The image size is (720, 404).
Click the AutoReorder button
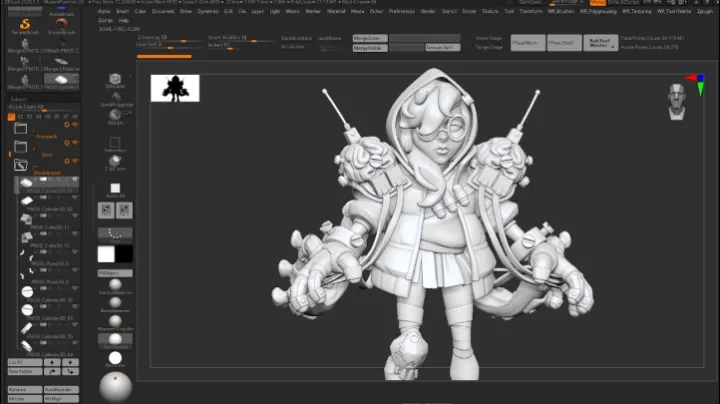[x=61, y=390]
